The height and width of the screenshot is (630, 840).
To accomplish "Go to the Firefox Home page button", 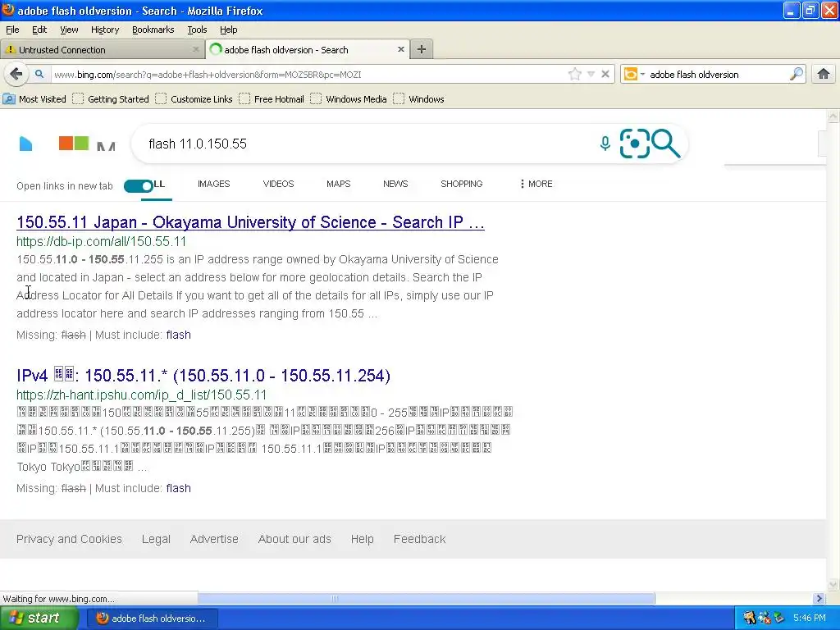I will (824, 74).
